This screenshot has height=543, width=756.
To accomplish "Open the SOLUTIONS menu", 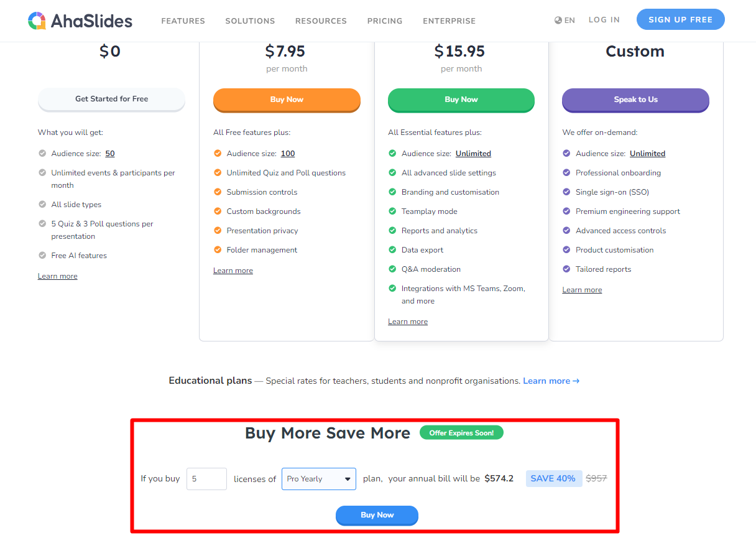I will [250, 21].
